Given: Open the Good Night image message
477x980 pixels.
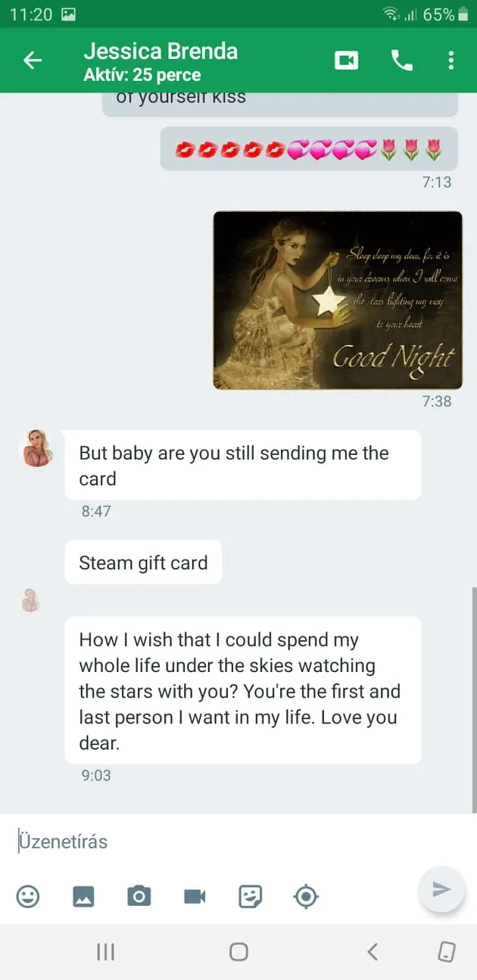Looking at the screenshot, I should click(x=338, y=300).
